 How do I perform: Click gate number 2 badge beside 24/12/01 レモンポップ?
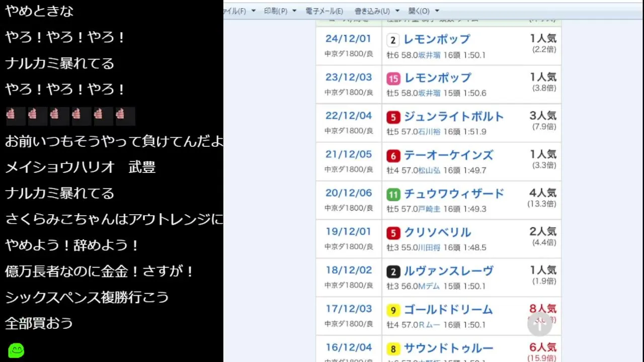point(393,40)
